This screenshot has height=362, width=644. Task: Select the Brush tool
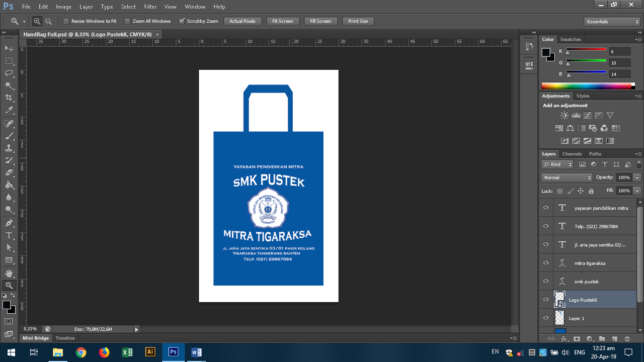[9, 136]
